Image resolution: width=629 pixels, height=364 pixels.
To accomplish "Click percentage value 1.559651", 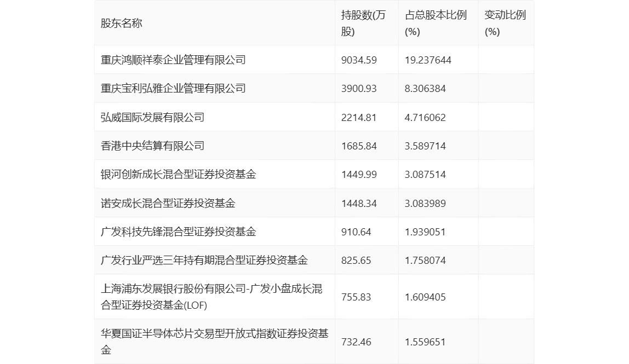I will click(425, 342).
